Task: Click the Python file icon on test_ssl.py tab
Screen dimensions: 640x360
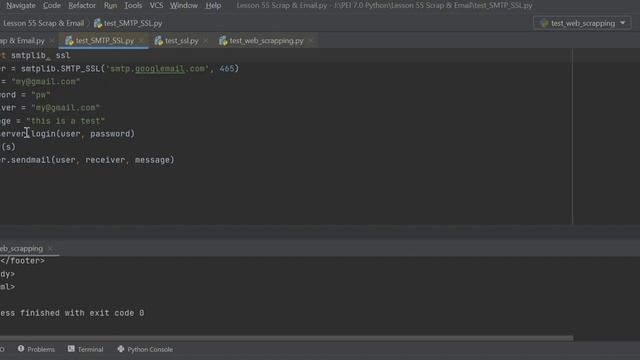Action: (x=159, y=40)
